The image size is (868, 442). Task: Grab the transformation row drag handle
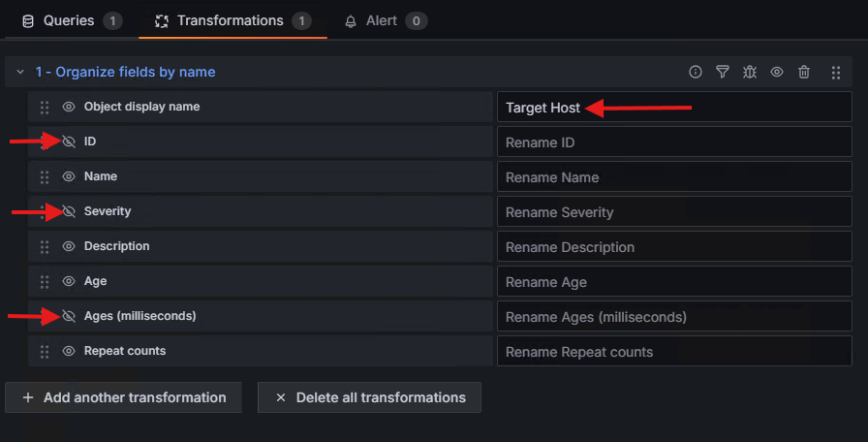click(836, 72)
